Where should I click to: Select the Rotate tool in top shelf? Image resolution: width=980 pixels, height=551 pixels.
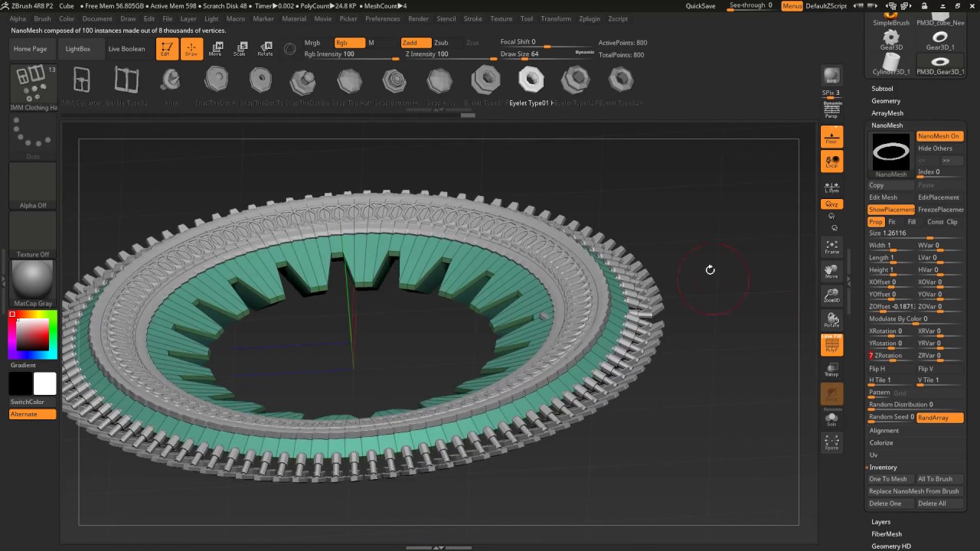[x=265, y=49]
